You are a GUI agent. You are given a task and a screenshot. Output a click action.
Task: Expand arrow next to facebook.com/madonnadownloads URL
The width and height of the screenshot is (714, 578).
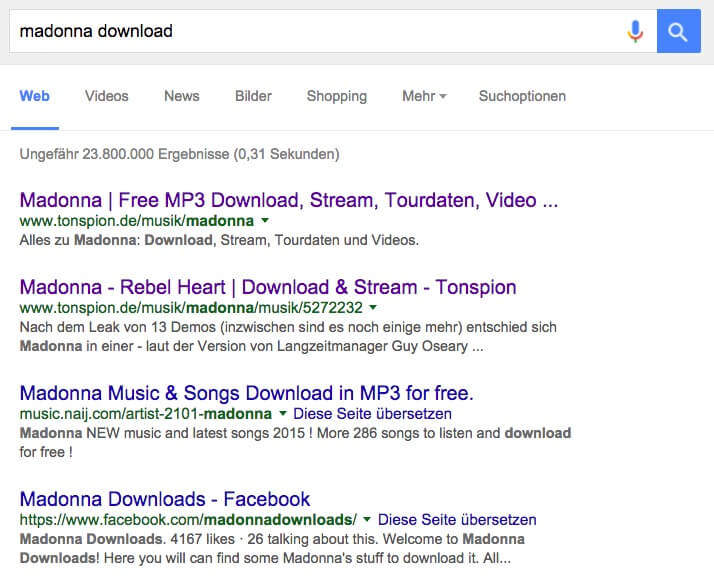click(x=367, y=520)
